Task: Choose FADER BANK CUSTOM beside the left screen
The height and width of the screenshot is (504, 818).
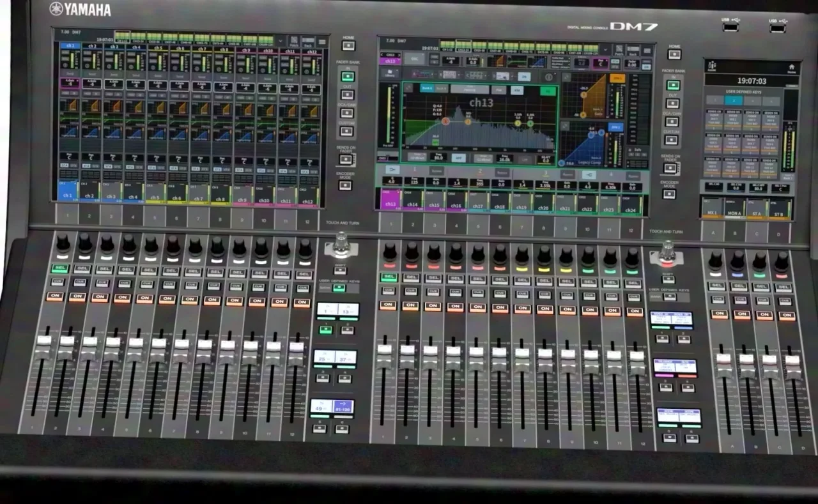Action: point(347,130)
